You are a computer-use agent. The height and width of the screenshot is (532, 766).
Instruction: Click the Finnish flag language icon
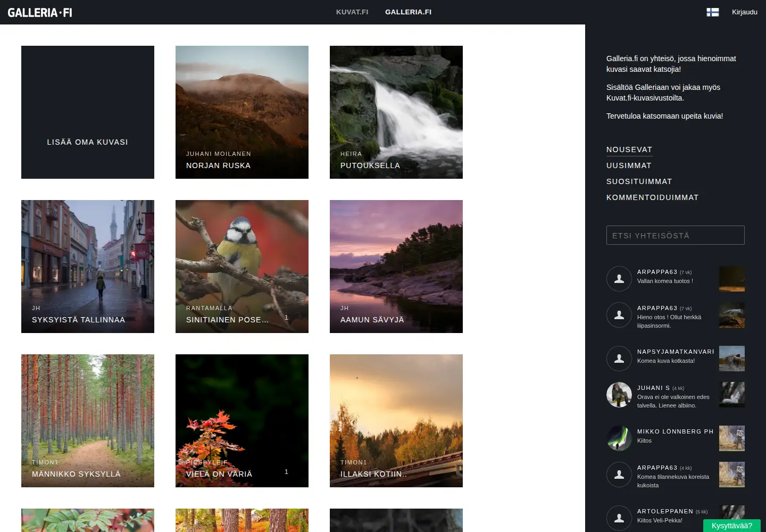pos(712,12)
